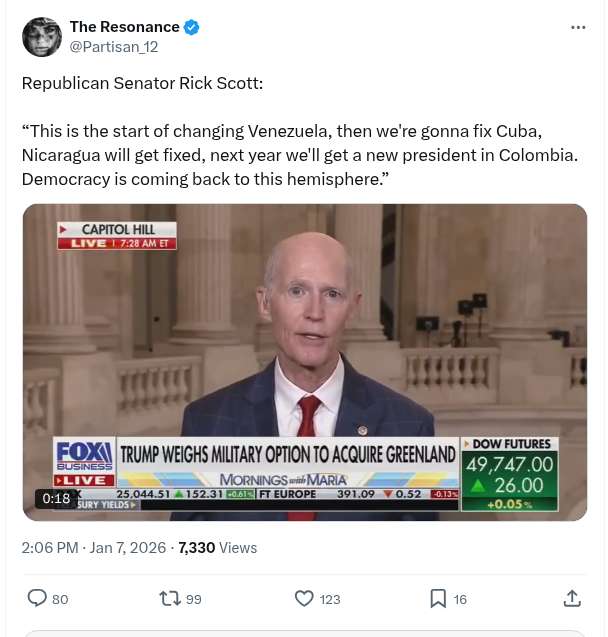
Task: Click the 16 bookmarks count
Action: pos(460,599)
